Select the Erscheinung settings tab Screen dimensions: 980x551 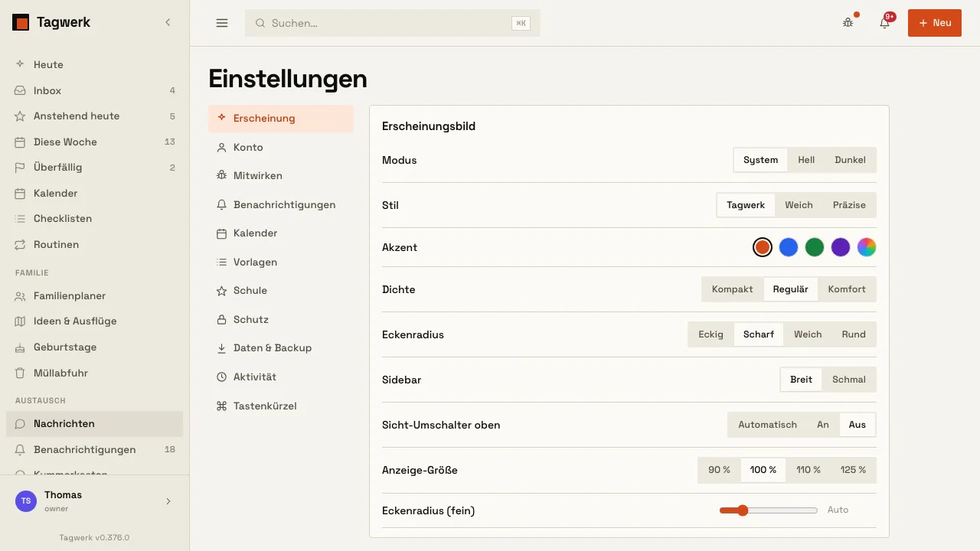pos(281,119)
